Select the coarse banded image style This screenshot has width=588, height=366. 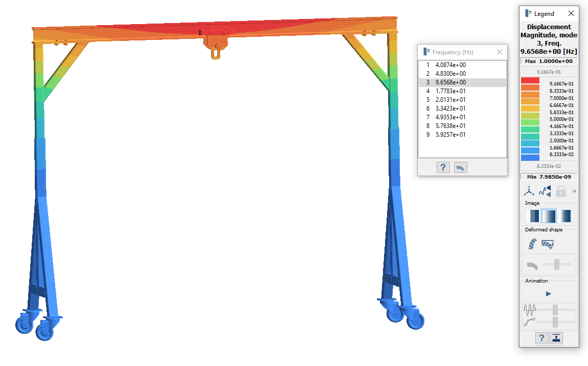pos(532,216)
